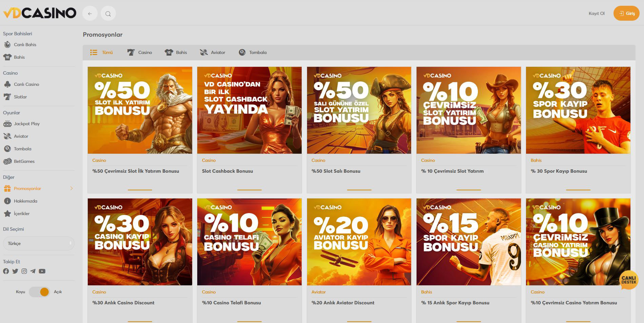Click the title '%50 Çevrimsiz Slot İlk Yatırım Bonusu'
The width and height of the screenshot is (644, 323).
pos(136,171)
